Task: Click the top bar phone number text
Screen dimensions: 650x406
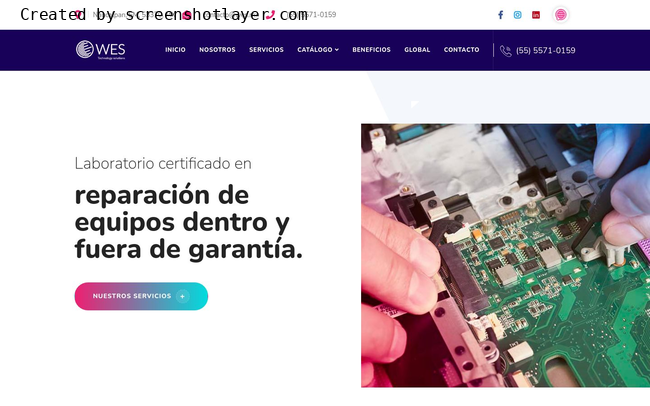Action: [x=309, y=15]
